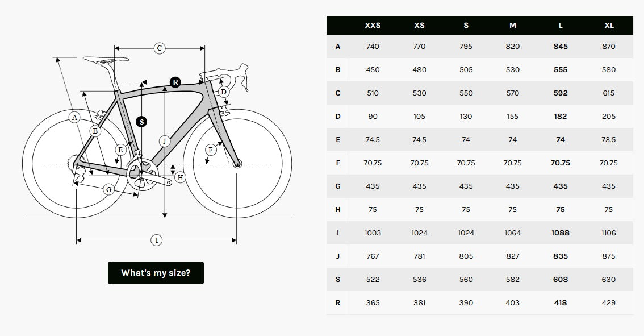Click the circled B label on the diagram

(95, 131)
